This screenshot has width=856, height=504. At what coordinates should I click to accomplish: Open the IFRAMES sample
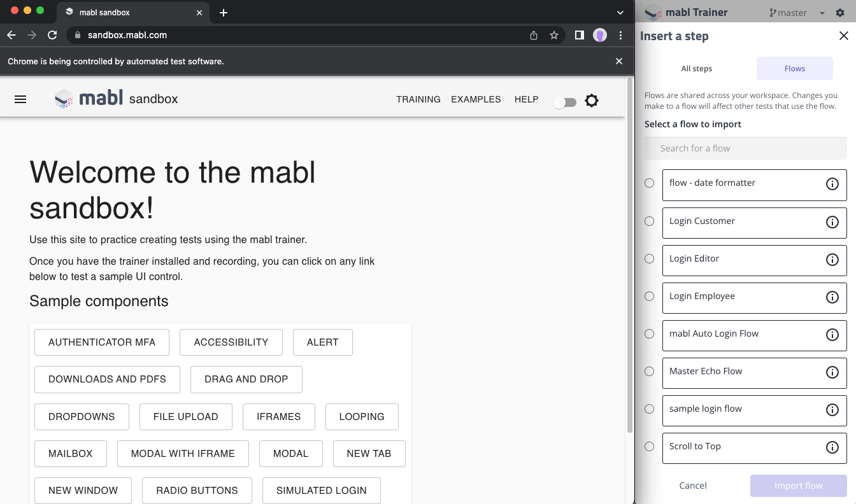(278, 417)
